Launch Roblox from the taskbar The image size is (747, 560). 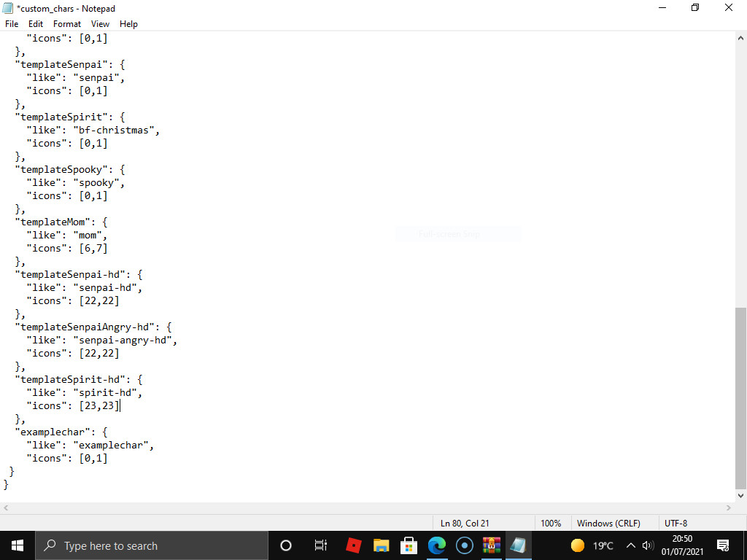pos(353,545)
